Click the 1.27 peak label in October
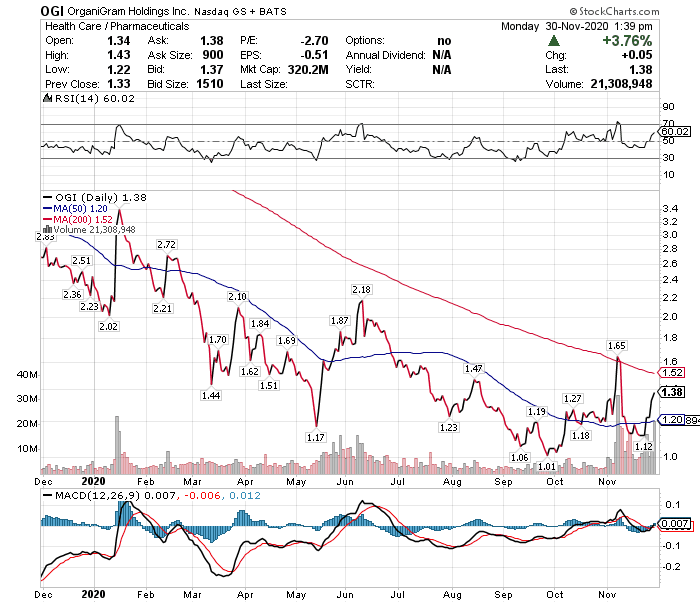The image size is (700, 603). point(572,399)
